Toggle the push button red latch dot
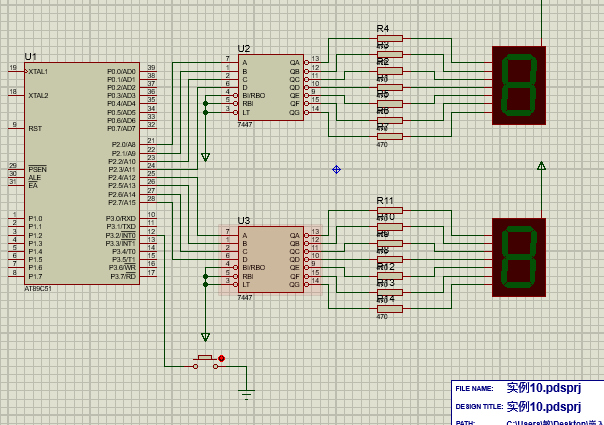The width and height of the screenshot is (604, 425). (221, 358)
